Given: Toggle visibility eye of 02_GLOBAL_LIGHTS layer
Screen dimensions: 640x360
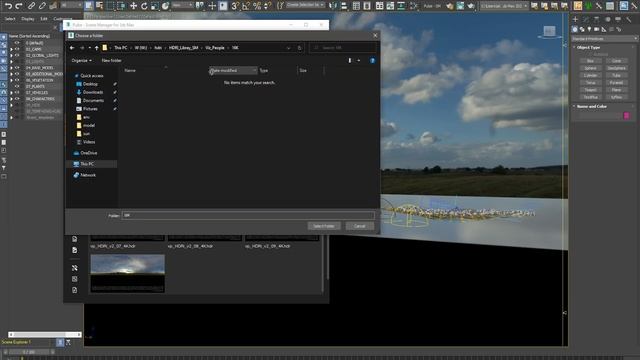Looking at the screenshot, I should [x=17, y=55].
